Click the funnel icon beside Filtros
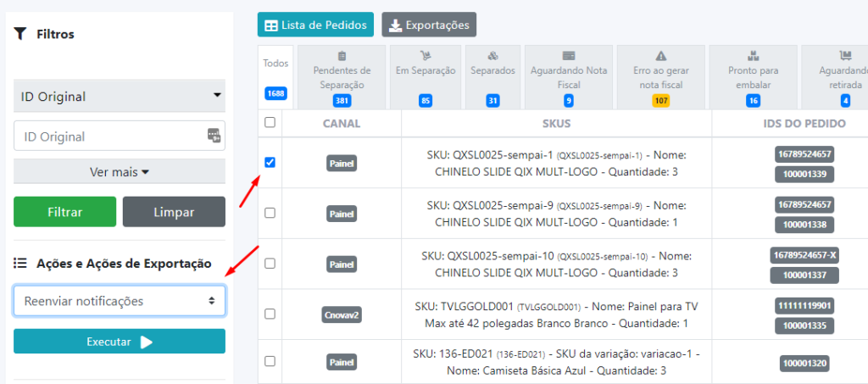The height and width of the screenshot is (384, 868). [x=20, y=34]
